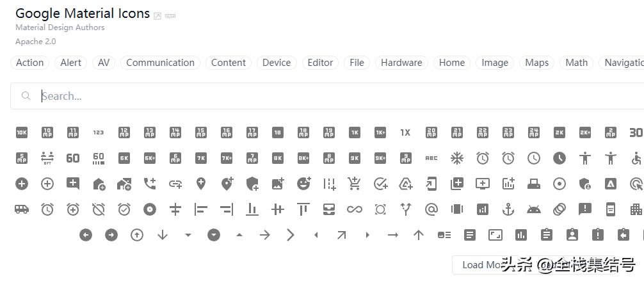Choose the add photo icon
This screenshot has height=281, width=644.
pyautogui.click(x=278, y=184)
